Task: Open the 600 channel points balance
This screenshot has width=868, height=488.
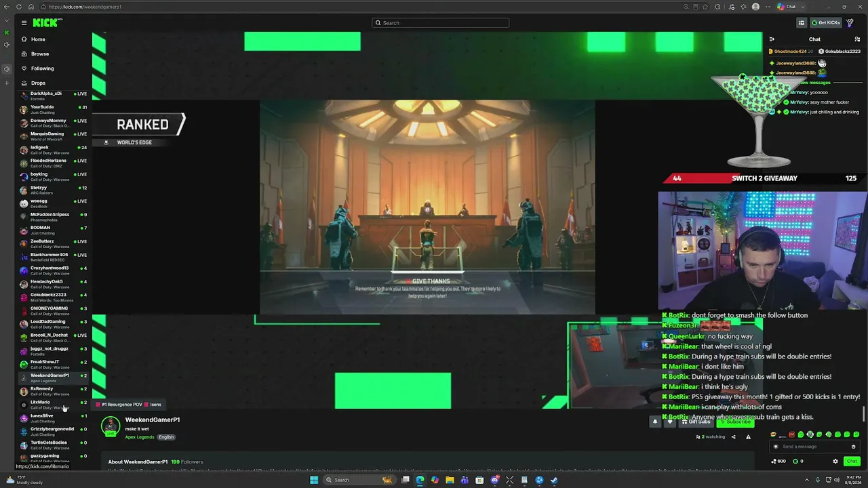Action: point(779,462)
